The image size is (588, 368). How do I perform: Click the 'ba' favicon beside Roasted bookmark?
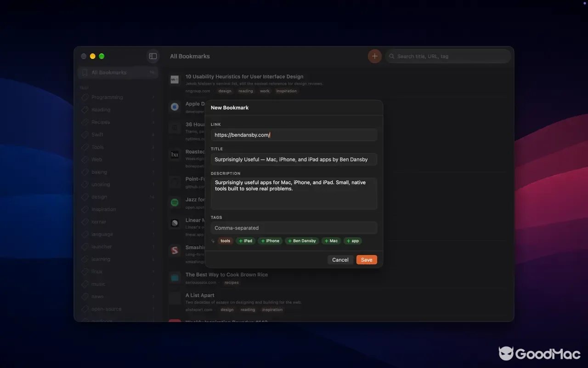click(175, 155)
